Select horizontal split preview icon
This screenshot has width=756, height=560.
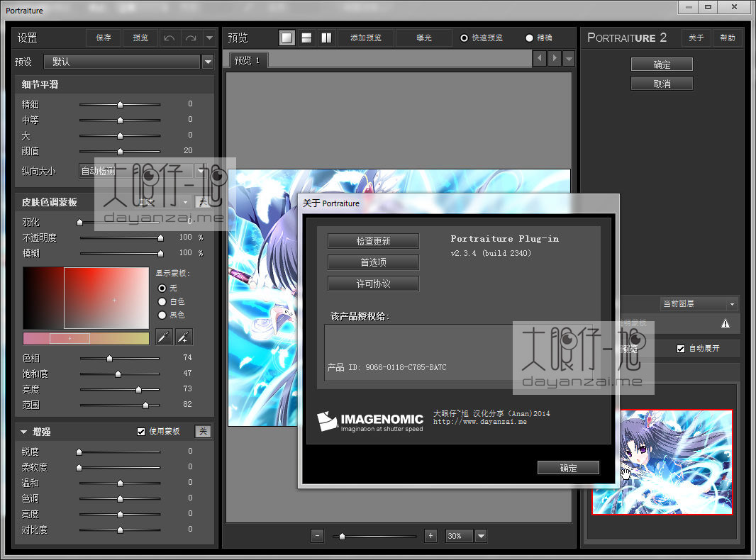point(306,38)
